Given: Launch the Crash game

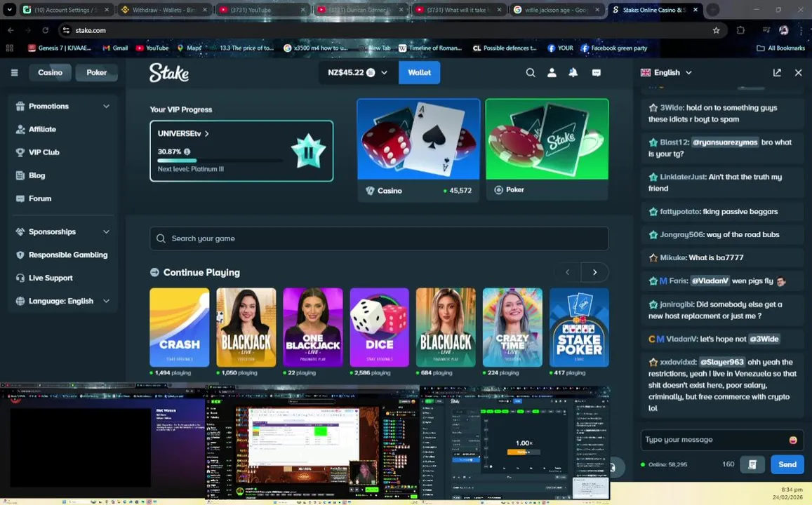Looking at the screenshot, I should tap(180, 328).
